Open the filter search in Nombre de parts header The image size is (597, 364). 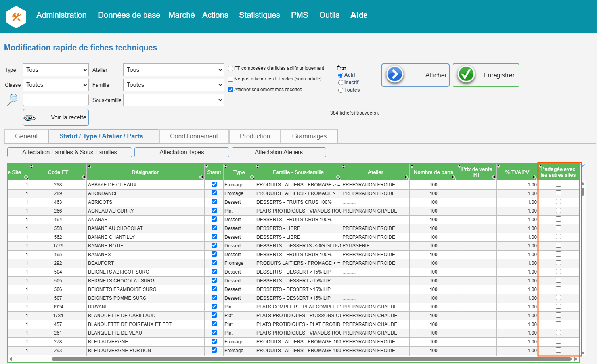pos(454,177)
